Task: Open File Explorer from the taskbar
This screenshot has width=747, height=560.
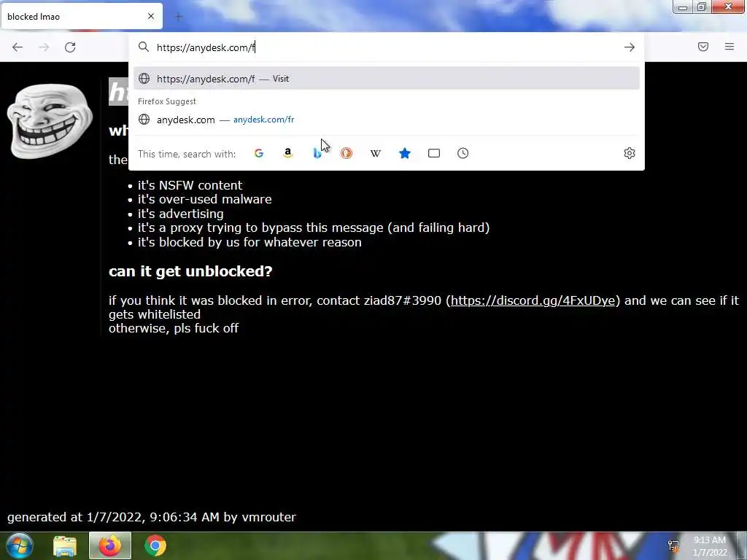Action: (x=65, y=546)
